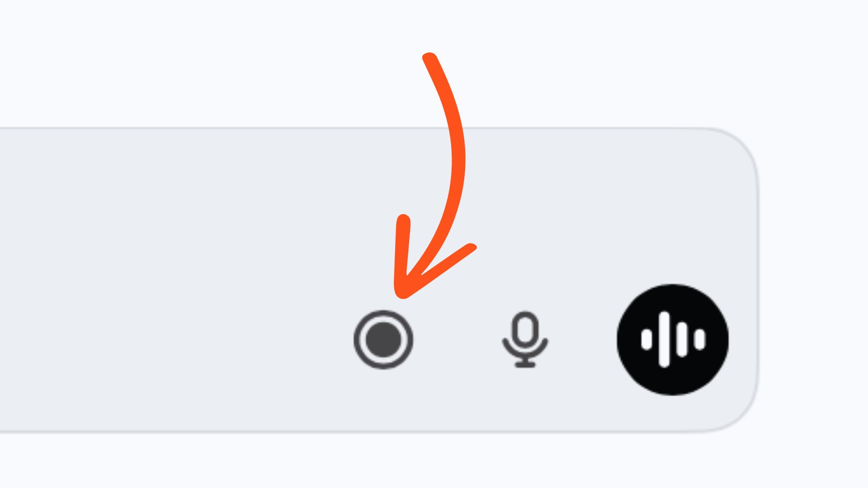Screen dimensions: 868x488
Task: Tap the black circular audio waveform button
Action: point(673,340)
